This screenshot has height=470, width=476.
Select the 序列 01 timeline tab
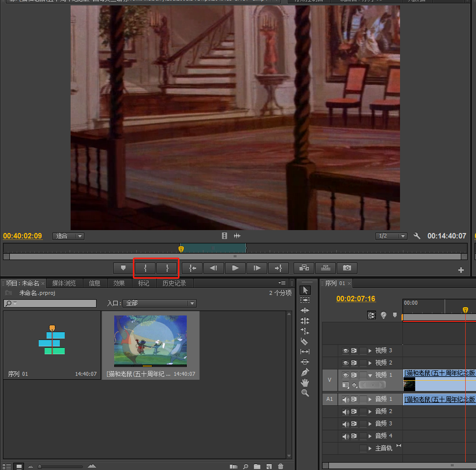tap(335, 283)
